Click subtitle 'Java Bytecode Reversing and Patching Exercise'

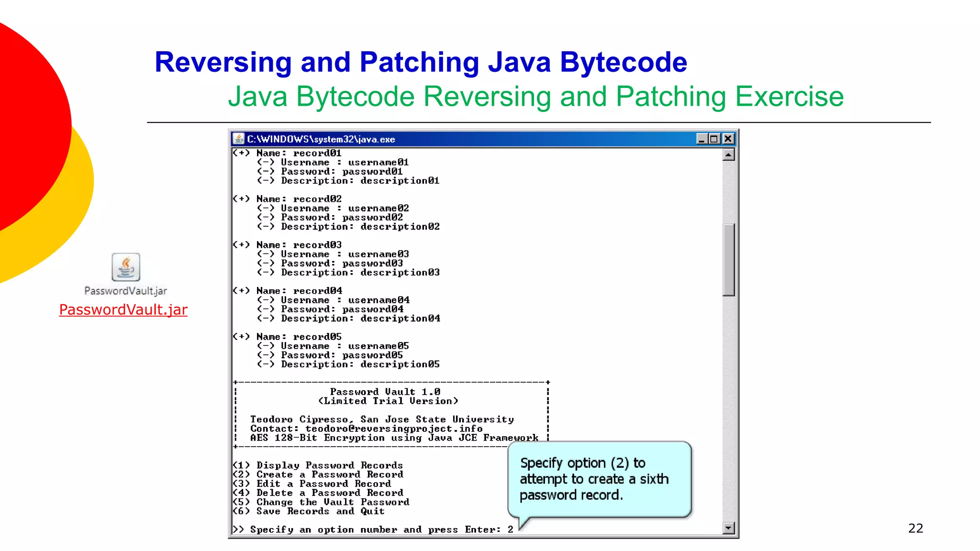coord(536,97)
